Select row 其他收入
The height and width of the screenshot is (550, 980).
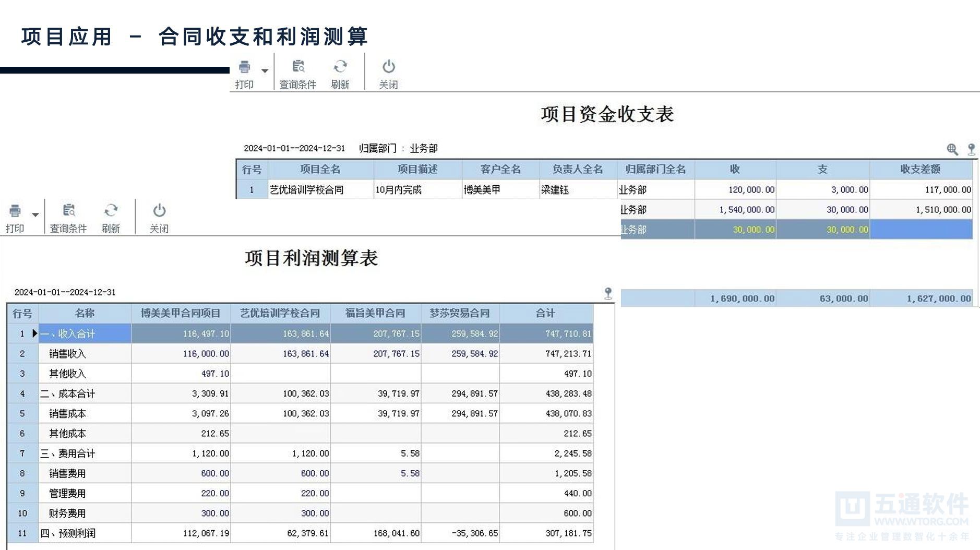pyautogui.click(x=301, y=373)
